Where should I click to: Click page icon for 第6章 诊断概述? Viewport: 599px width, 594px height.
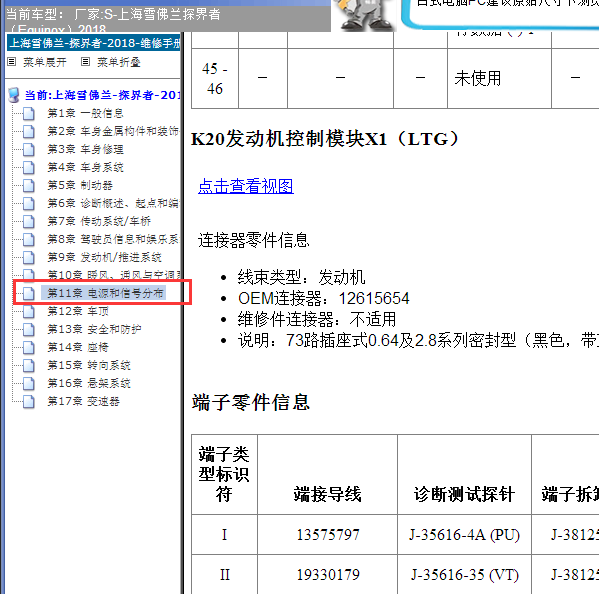pyautogui.click(x=29, y=204)
